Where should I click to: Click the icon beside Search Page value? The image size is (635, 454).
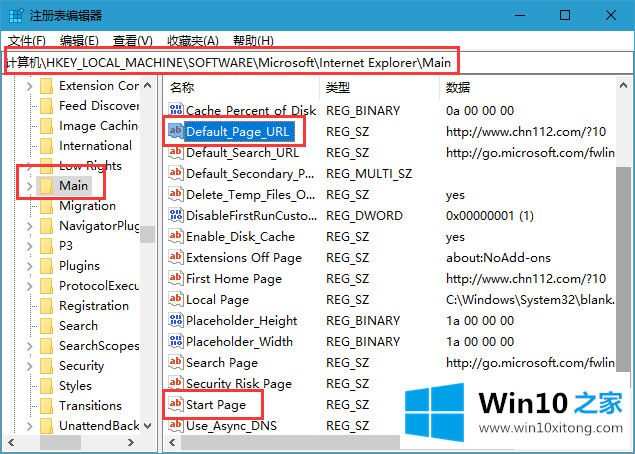176,362
